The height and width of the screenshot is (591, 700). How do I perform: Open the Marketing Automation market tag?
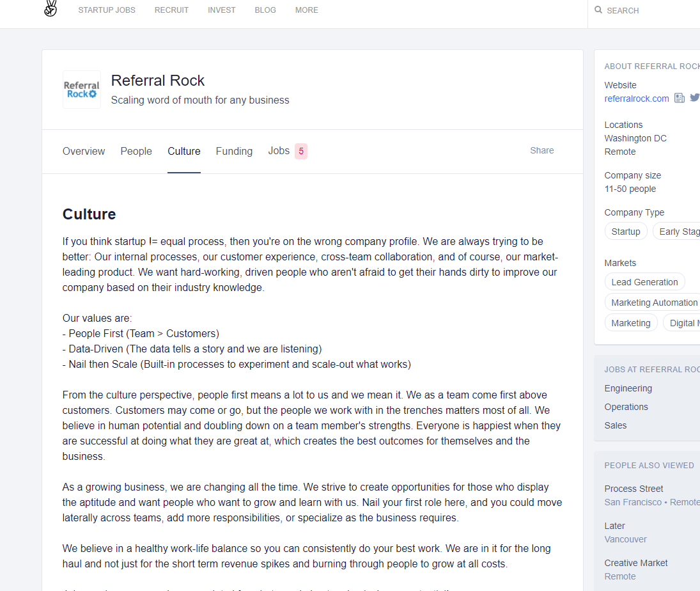coord(653,303)
